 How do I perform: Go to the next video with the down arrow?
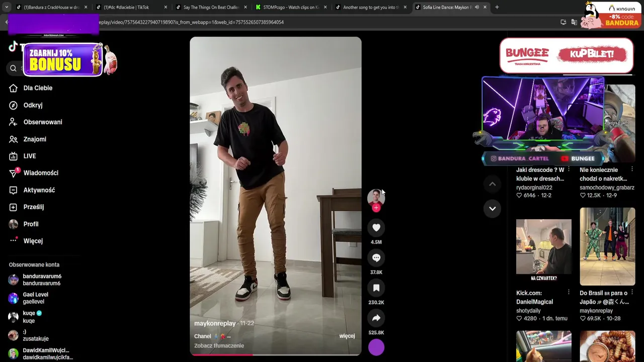492,208
